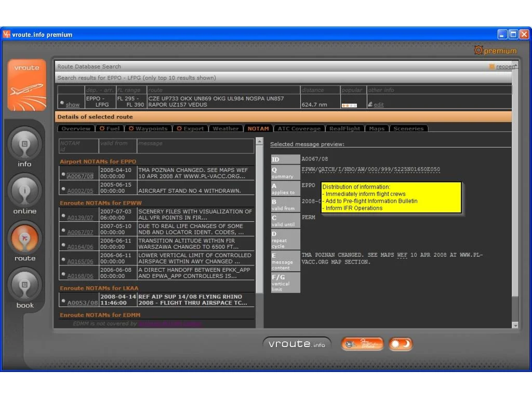
Task: Click the PERM valid until value
Action: (309, 217)
